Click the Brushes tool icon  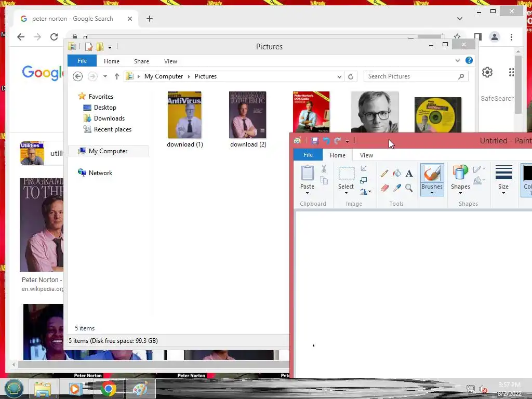tap(432, 174)
